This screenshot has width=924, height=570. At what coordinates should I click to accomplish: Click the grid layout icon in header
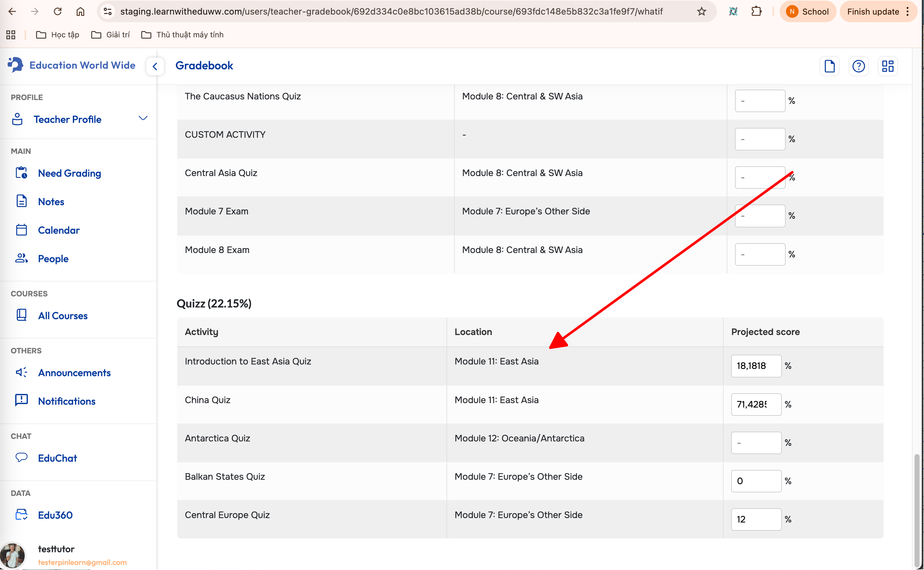(x=888, y=66)
